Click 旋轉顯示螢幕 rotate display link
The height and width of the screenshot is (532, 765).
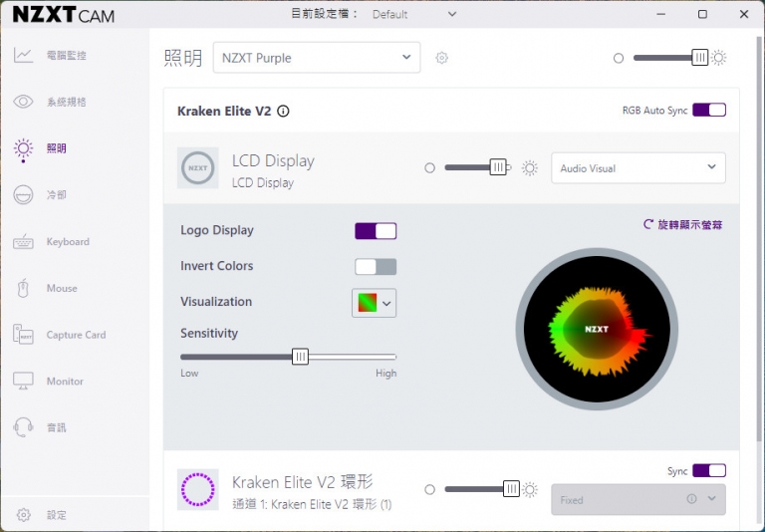(682, 224)
